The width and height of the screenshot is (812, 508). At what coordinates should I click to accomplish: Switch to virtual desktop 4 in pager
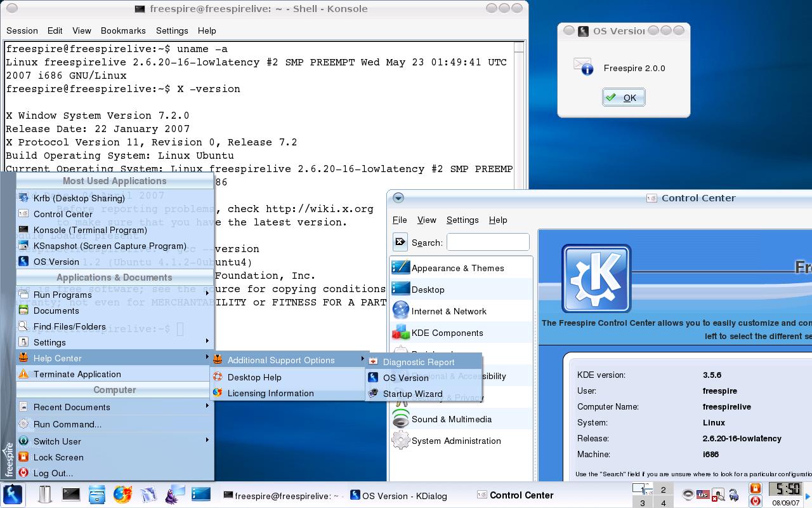tap(664, 502)
